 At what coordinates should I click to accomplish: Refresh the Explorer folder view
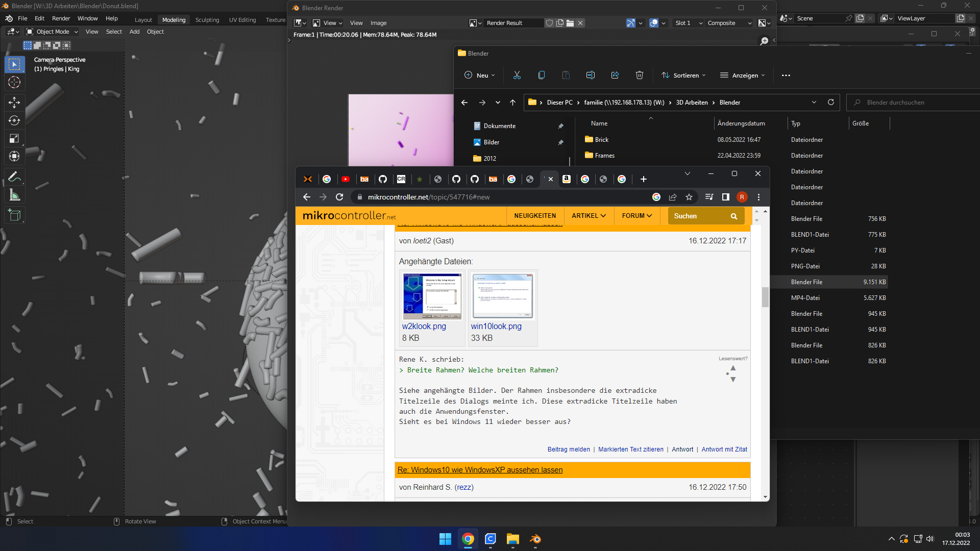[831, 102]
